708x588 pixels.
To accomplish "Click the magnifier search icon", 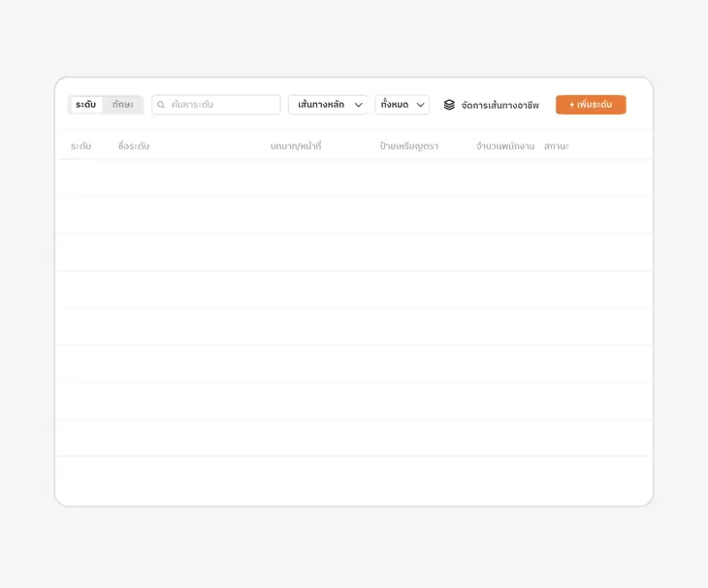I will click(x=161, y=105).
